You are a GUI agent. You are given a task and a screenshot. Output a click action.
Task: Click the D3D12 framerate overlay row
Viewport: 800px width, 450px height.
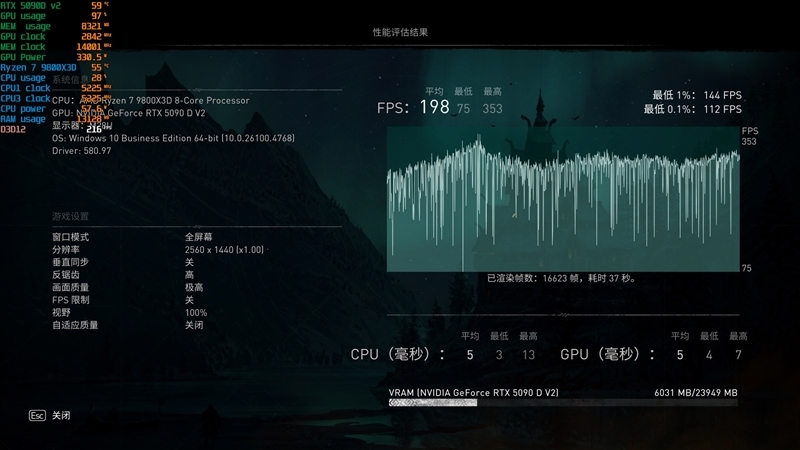[55, 129]
